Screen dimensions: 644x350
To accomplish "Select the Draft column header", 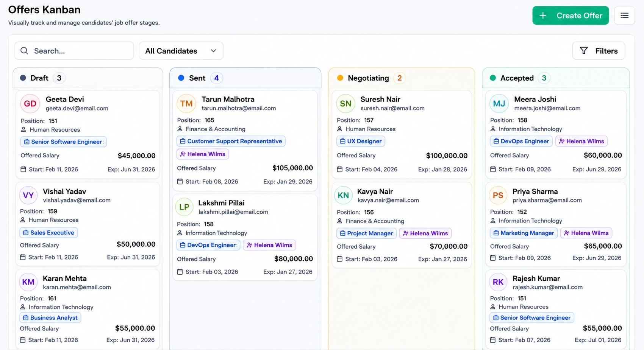I will click(x=88, y=78).
